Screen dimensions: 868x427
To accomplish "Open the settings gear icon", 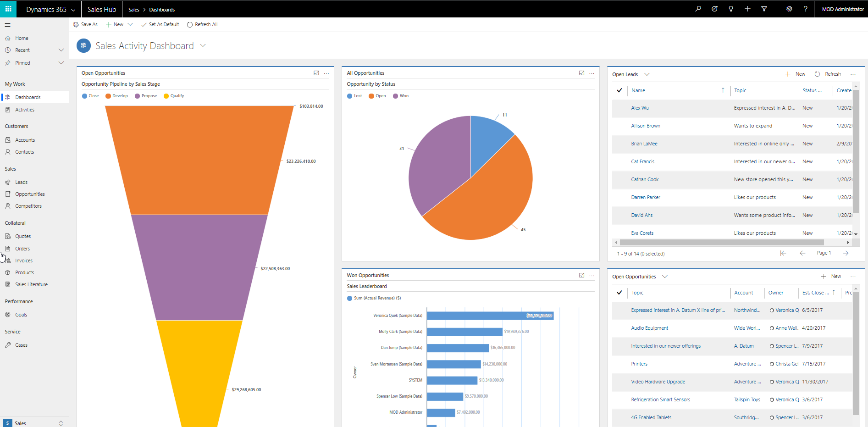I will [789, 9].
